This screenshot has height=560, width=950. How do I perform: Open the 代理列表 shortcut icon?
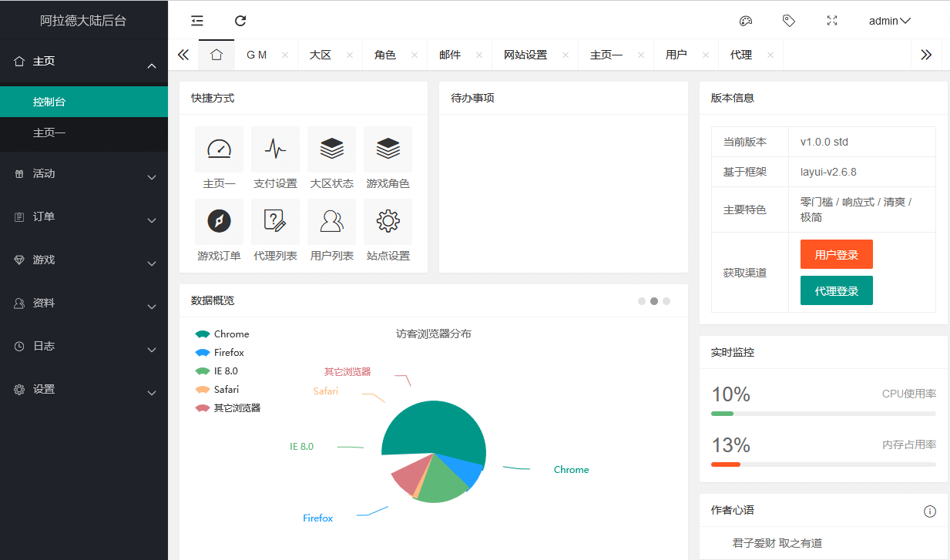coord(275,222)
